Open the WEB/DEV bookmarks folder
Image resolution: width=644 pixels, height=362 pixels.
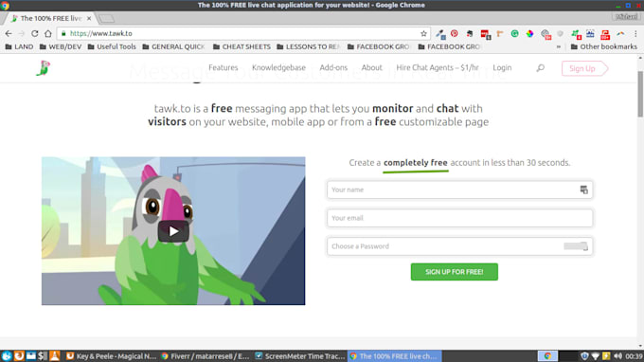(x=61, y=46)
